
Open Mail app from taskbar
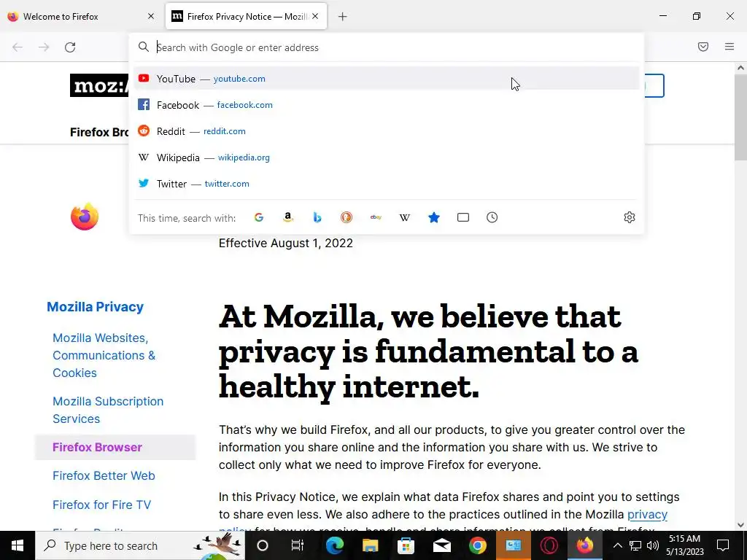441,545
